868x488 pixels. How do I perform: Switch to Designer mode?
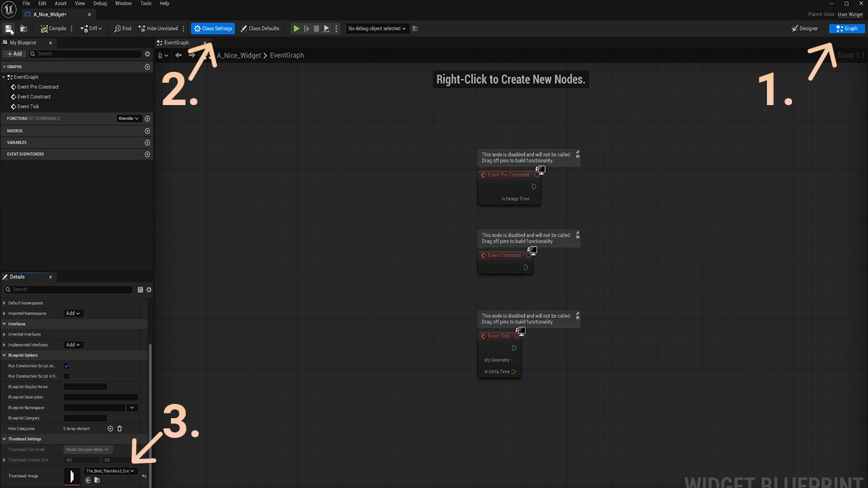(x=805, y=28)
